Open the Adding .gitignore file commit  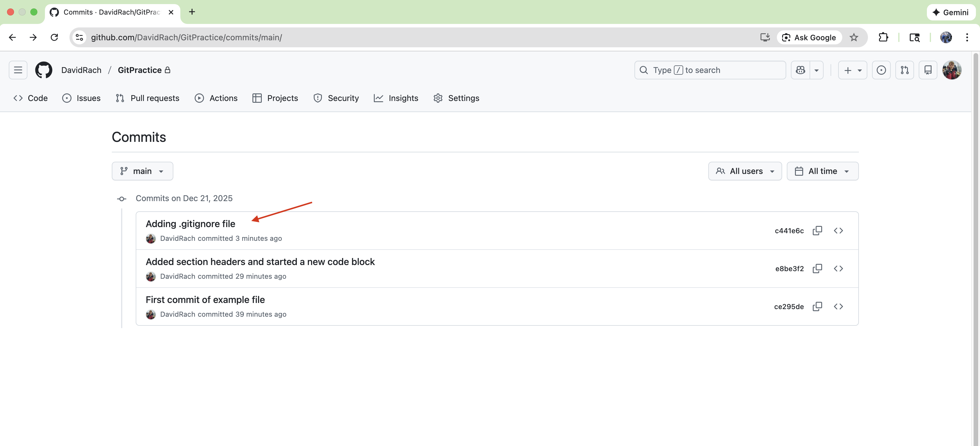pyautogui.click(x=190, y=224)
